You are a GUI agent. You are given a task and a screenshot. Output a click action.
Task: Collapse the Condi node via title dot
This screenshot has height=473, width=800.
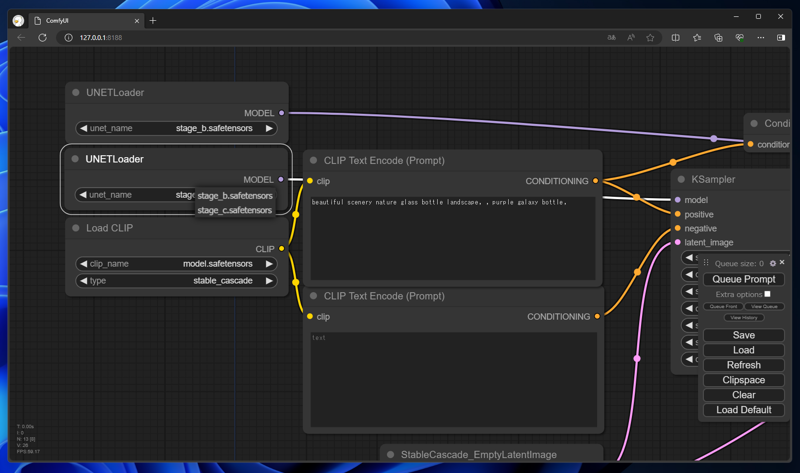coord(754,123)
